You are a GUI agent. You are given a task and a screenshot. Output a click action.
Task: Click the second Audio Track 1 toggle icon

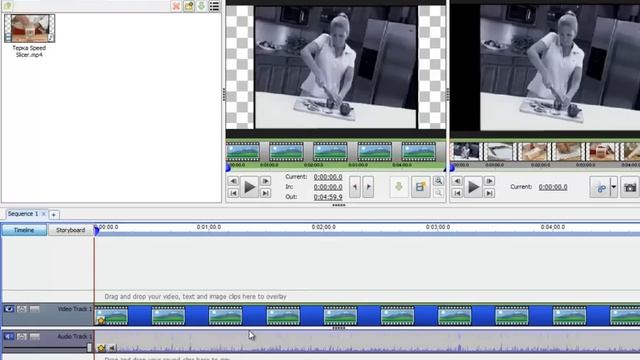(22, 337)
